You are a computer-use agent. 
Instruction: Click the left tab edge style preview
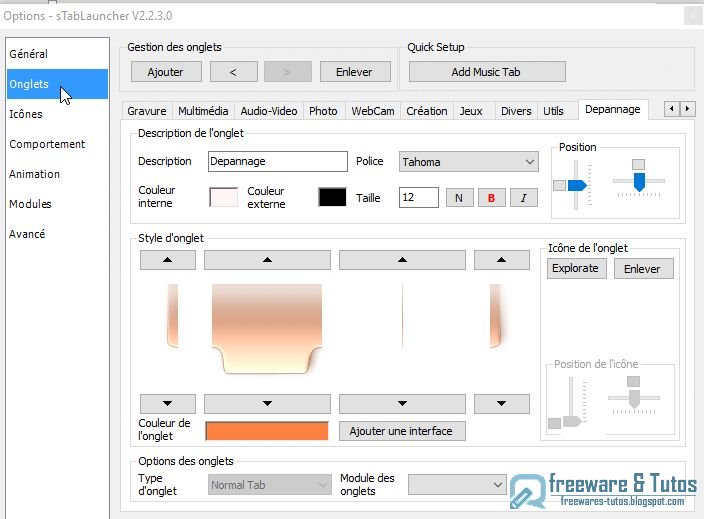[172, 316]
